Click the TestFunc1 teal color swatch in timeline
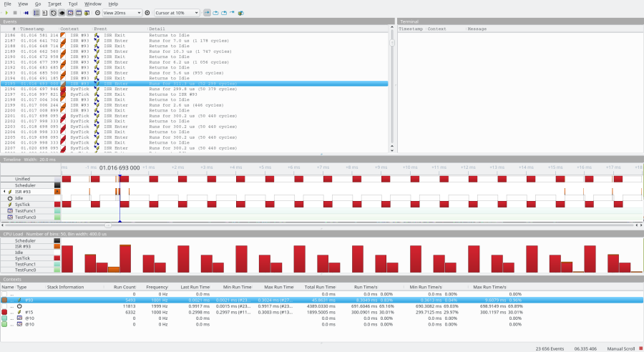This screenshot has height=352, width=644. [x=57, y=211]
